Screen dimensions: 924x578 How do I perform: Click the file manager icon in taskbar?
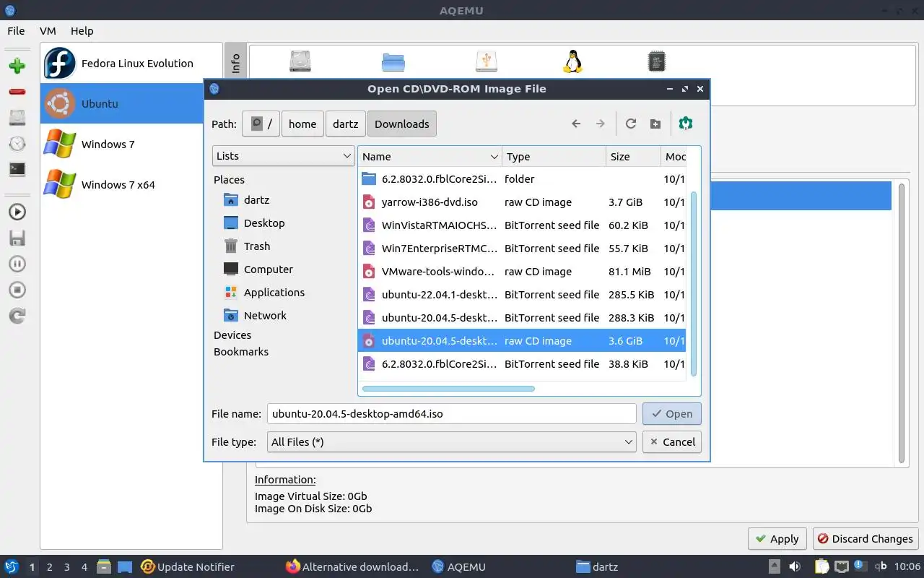tap(103, 566)
